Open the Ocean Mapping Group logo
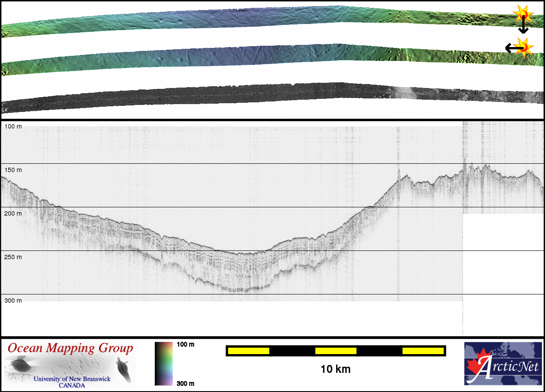 tap(70, 365)
